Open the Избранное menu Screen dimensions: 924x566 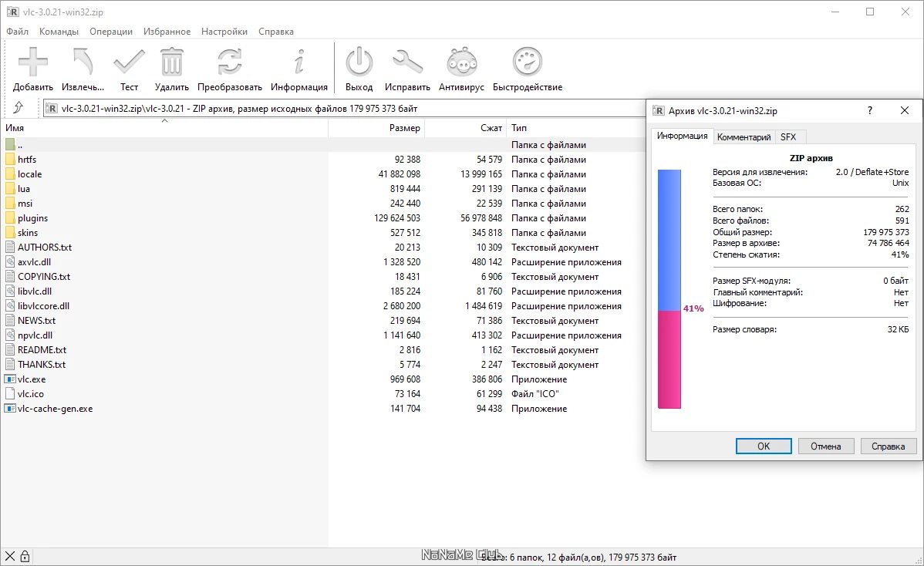pyautogui.click(x=167, y=31)
